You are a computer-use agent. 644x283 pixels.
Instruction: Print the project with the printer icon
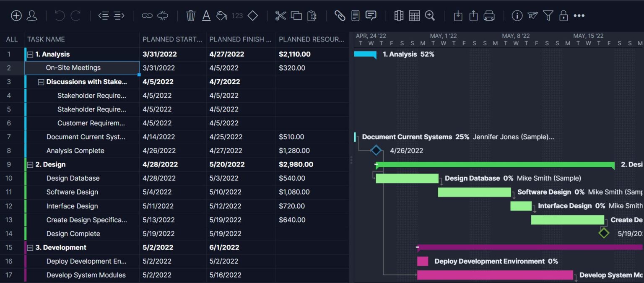tap(489, 16)
